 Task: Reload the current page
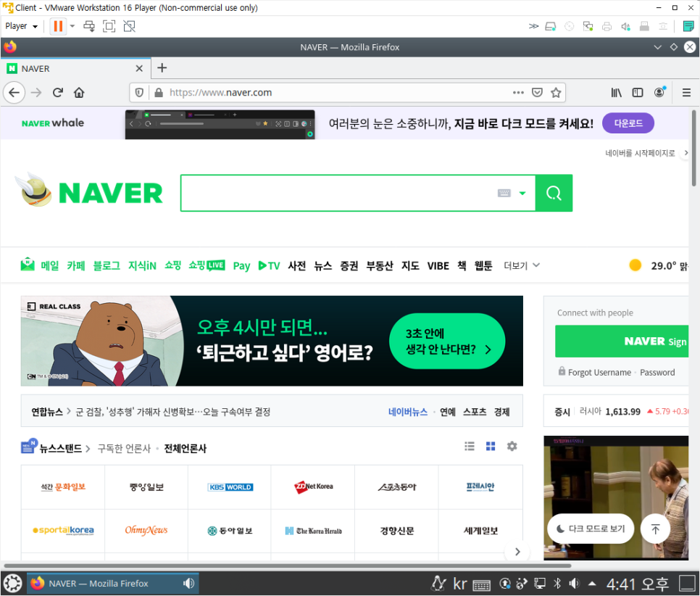point(57,93)
